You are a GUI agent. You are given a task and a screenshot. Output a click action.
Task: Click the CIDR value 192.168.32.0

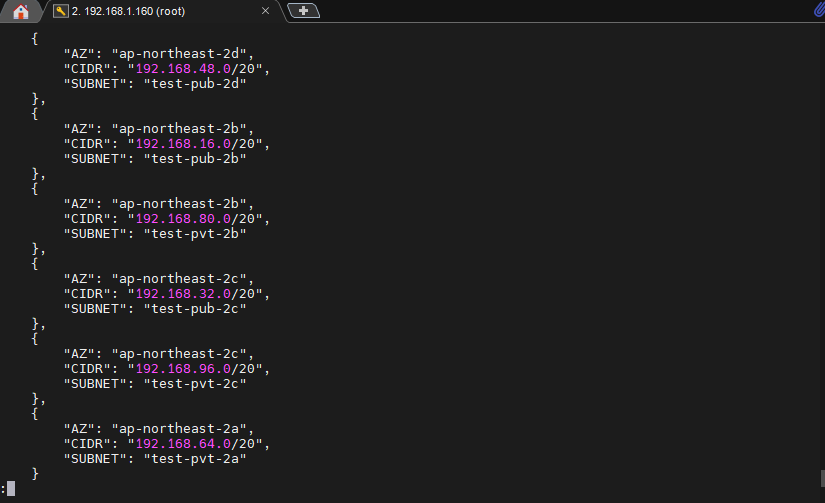pyautogui.click(x=183, y=294)
